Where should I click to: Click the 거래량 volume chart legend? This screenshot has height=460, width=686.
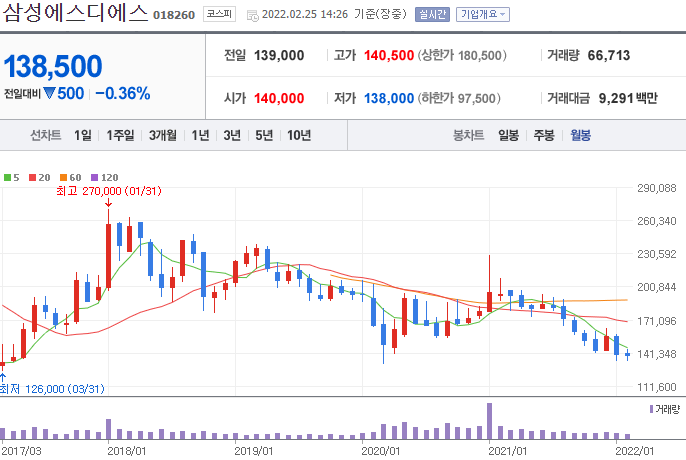(665, 409)
